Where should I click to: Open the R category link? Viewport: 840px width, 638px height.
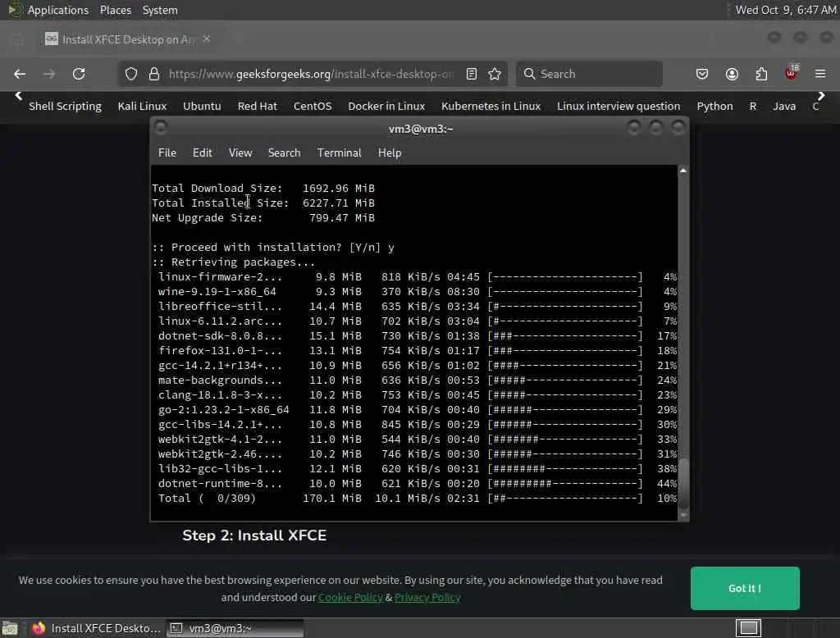[753, 106]
